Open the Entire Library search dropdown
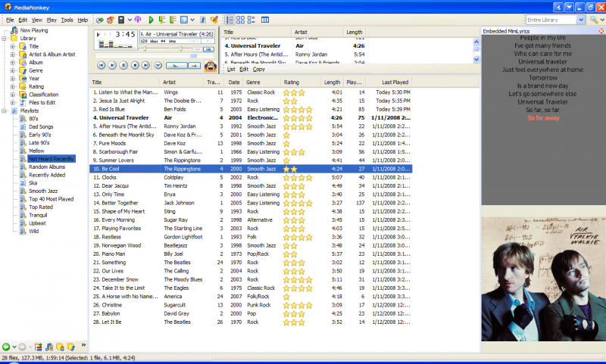 tap(581, 19)
